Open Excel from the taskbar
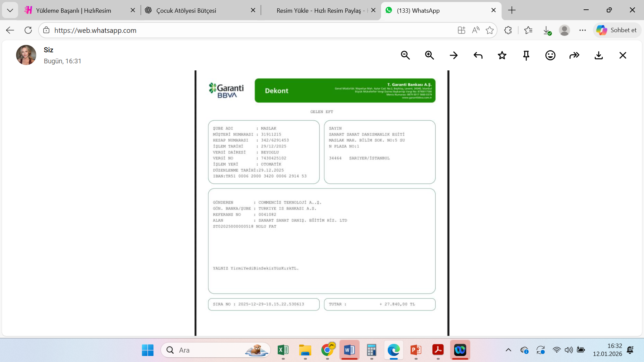The width and height of the screenshot is (644, 362). click(x=283, y=350)
